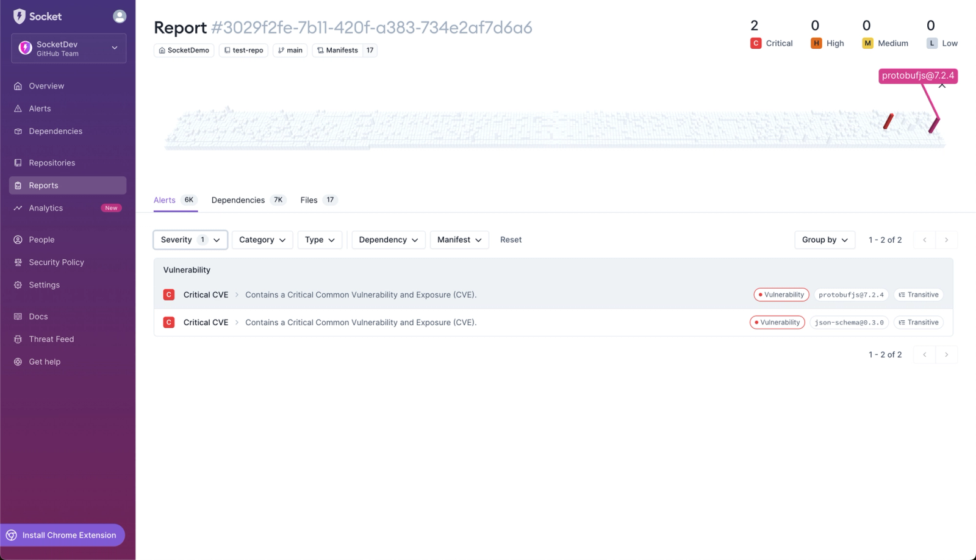Viewport: 976px width, 560px height.
Task: Switch to the Files tab
Action: pyautogui.click(x=319, y=200)
